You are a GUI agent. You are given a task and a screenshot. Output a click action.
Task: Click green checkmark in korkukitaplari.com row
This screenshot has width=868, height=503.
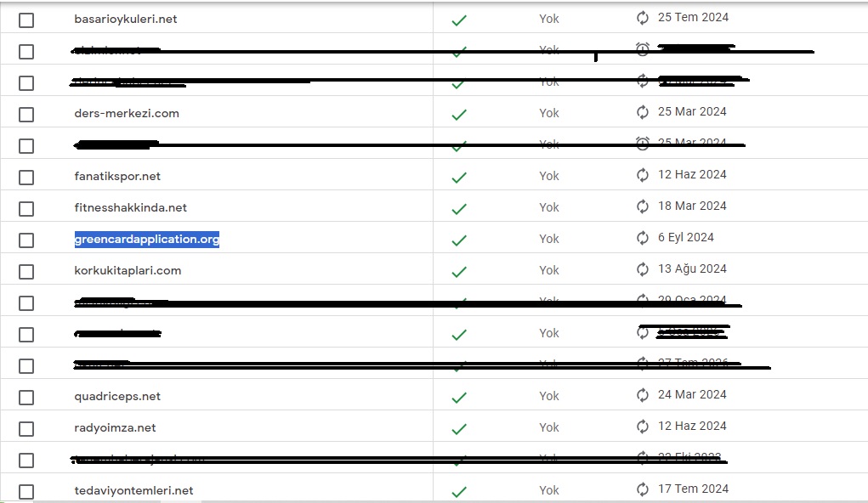(x=459, y=272)
